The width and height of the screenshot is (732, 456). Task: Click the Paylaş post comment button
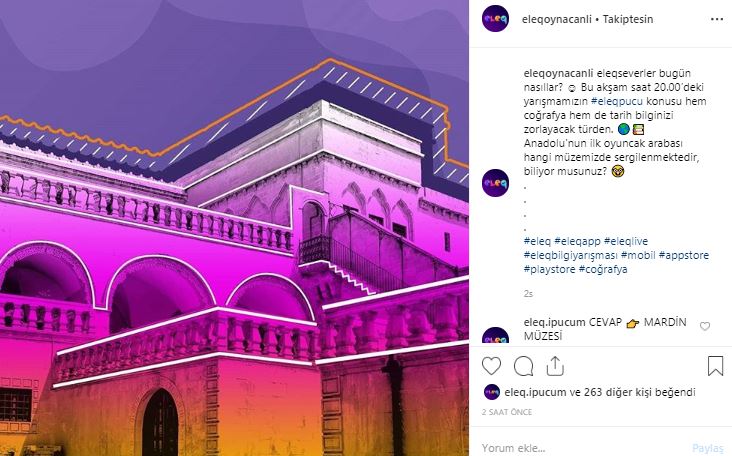[708, 448]
